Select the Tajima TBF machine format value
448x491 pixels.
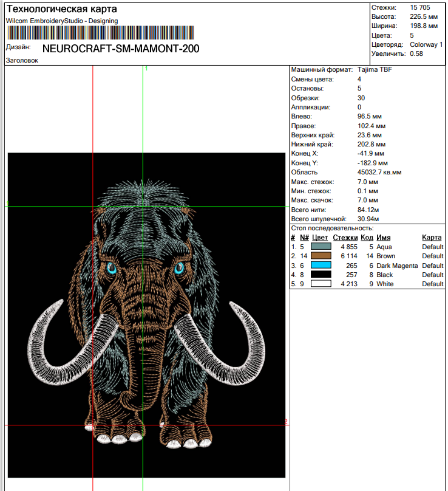(x=375, y=70)
